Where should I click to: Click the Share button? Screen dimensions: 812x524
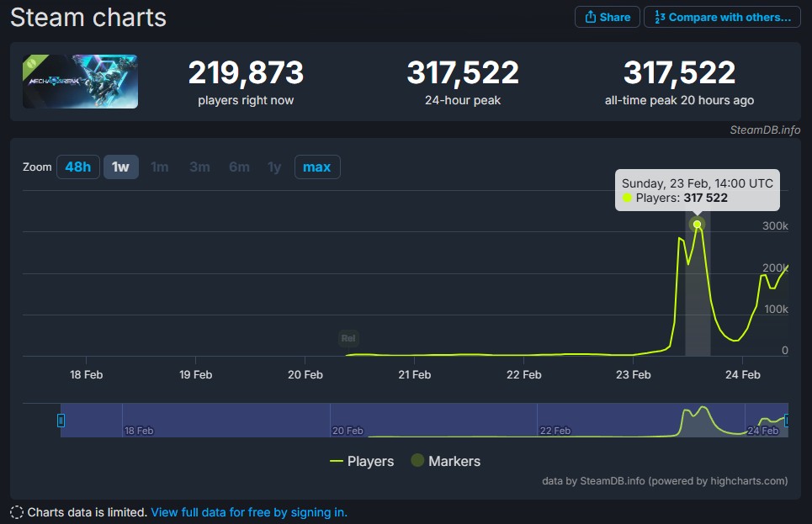point(608,17)
